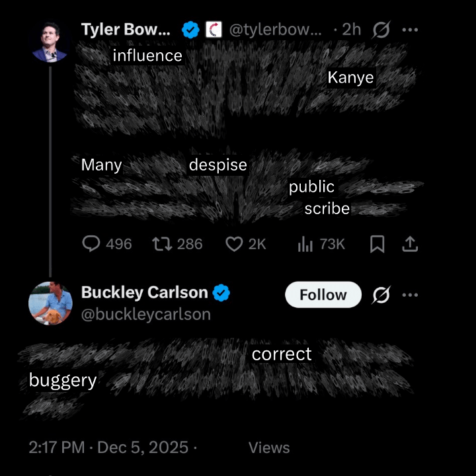
Task: Follow Buckley Carlson
Action: click(x=323, y=295)
